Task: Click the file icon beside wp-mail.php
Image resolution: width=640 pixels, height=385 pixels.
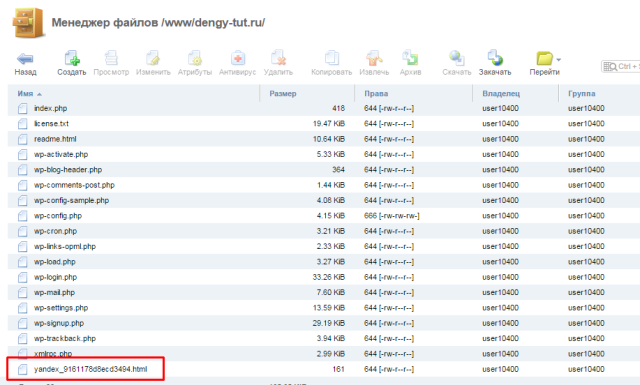Action: tap(22, 293)
